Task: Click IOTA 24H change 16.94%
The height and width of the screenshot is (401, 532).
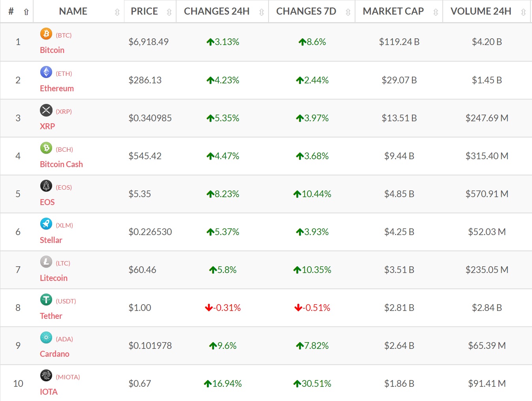Action: tap(223, 384)
